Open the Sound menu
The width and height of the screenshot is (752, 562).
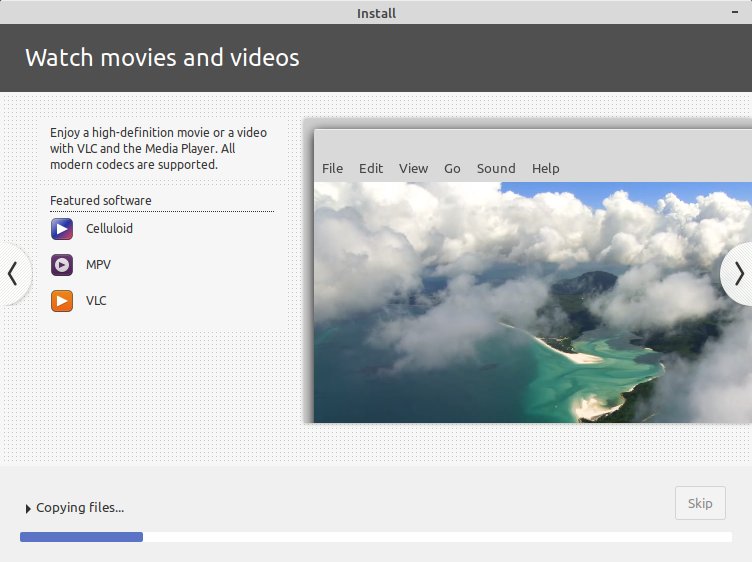[x=496, y=168]
